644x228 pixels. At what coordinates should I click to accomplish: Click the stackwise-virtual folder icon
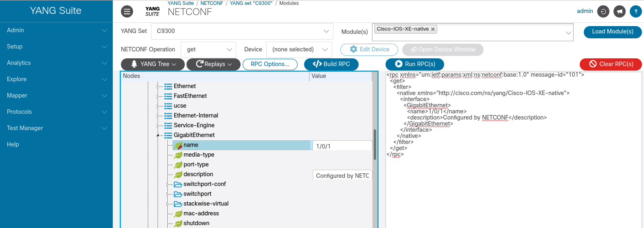178,204
